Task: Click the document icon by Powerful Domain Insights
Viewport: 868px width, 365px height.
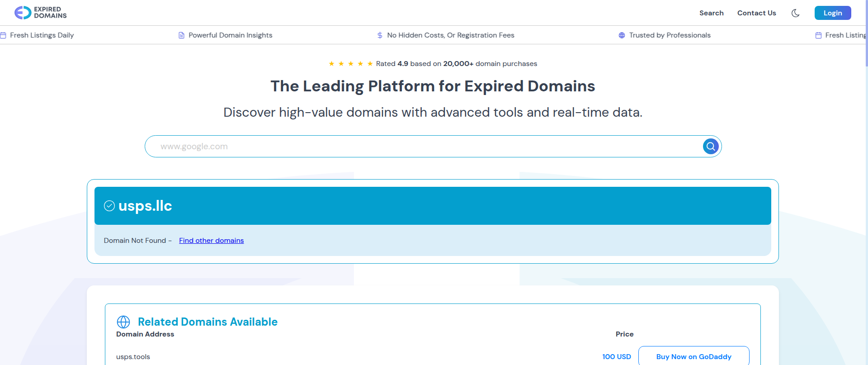Action: [181, 35]
